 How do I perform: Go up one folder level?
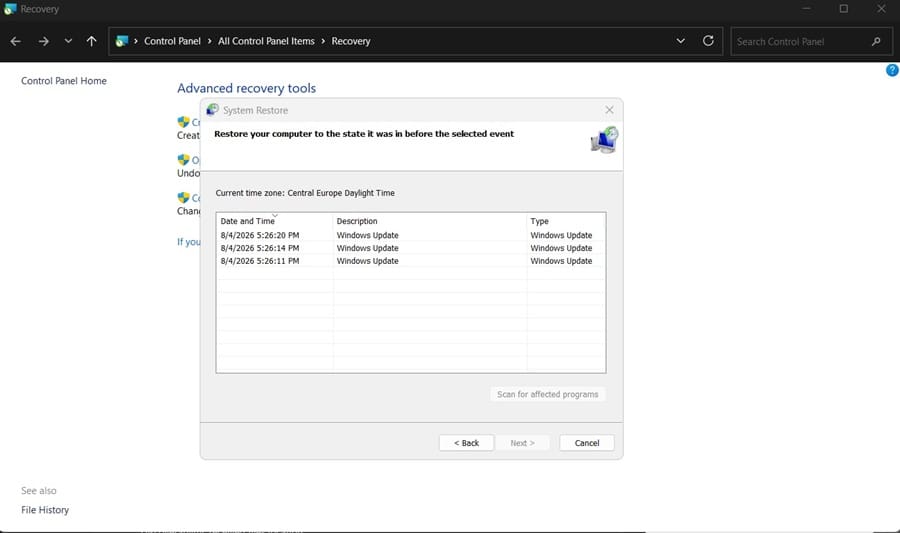click(91, 41)
